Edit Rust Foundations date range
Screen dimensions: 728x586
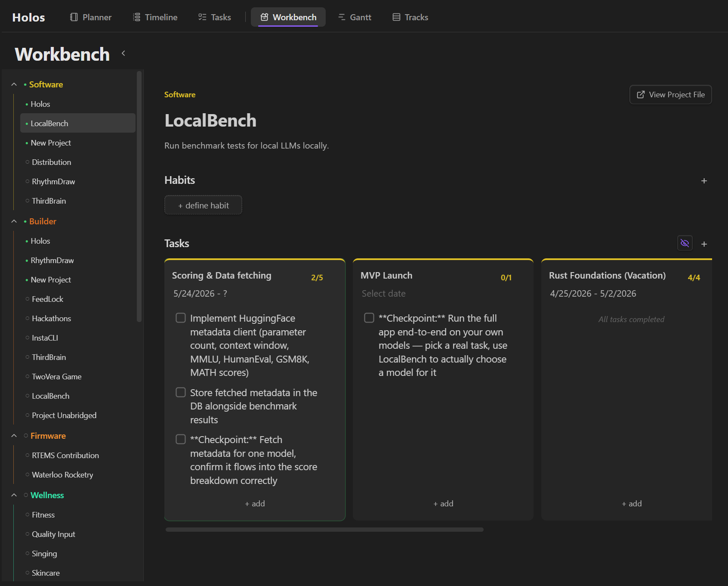coord(593,293)
